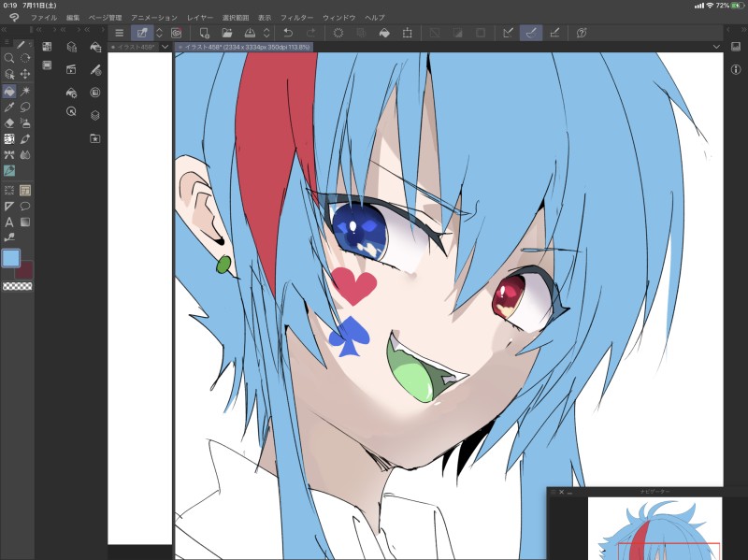Click the Save icon in command bar
Viewport: 748px width, 560px height.
point(250,33)
